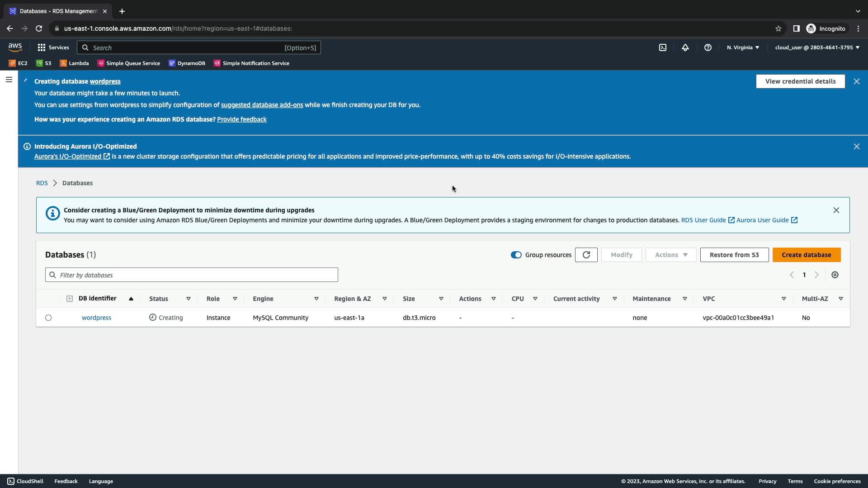Refresh the databases list
Image resolution: width=868 pixels, height=488 pixels.
point(586,255)
